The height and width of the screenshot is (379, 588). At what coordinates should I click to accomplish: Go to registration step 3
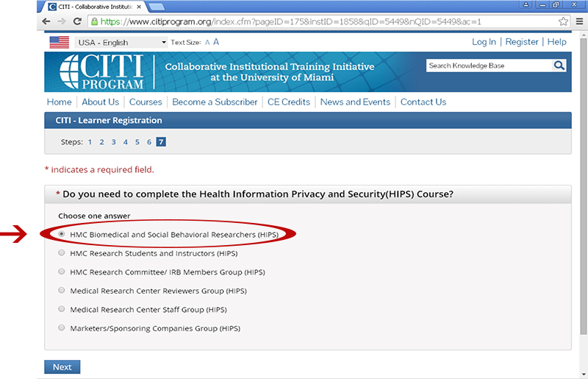[114, 142]
